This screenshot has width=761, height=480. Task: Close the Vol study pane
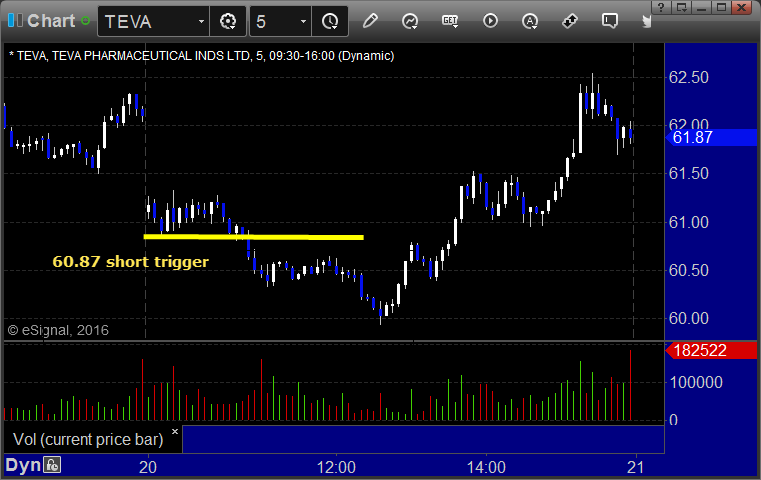point(175,431)
